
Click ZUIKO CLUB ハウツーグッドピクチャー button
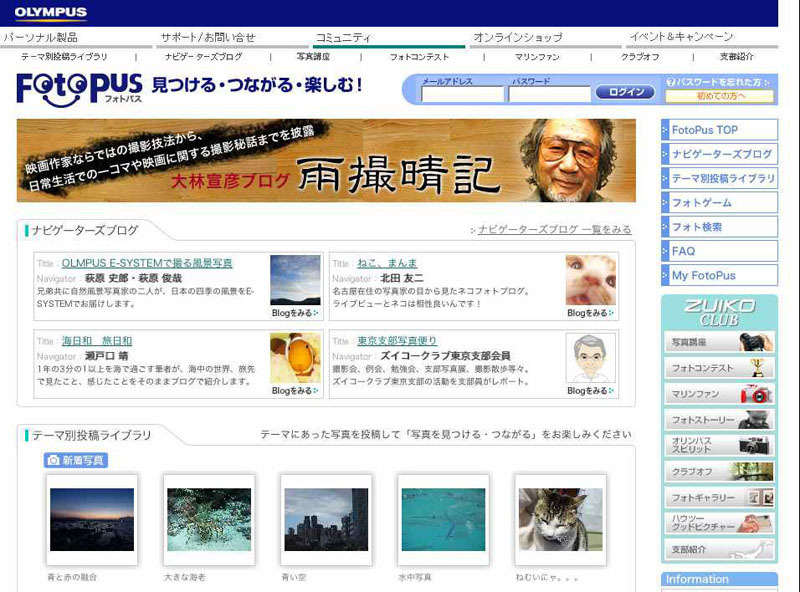(x=719, y=523)
